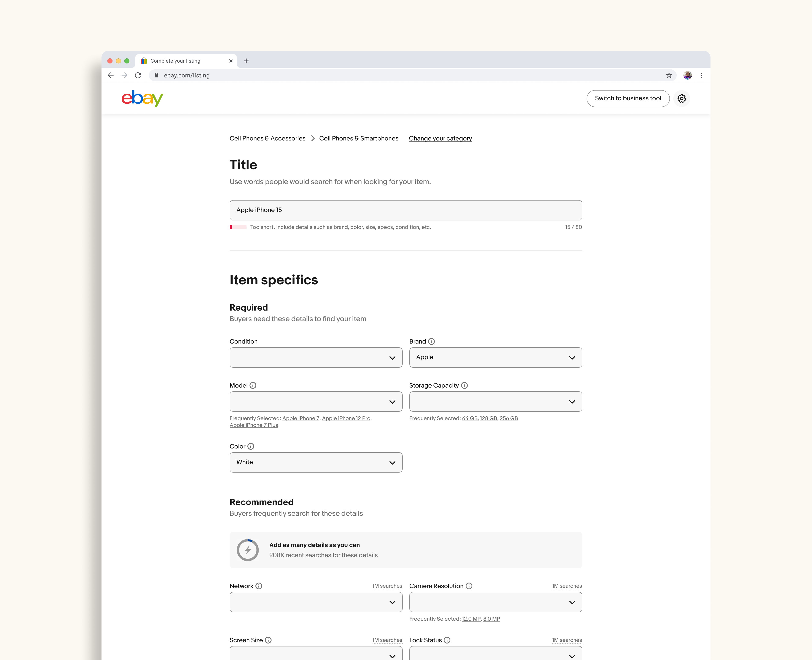The width and height of the screenshot is (812, 660).
Task: Click the lightning bolt progress icon
Action: [248, 550]
